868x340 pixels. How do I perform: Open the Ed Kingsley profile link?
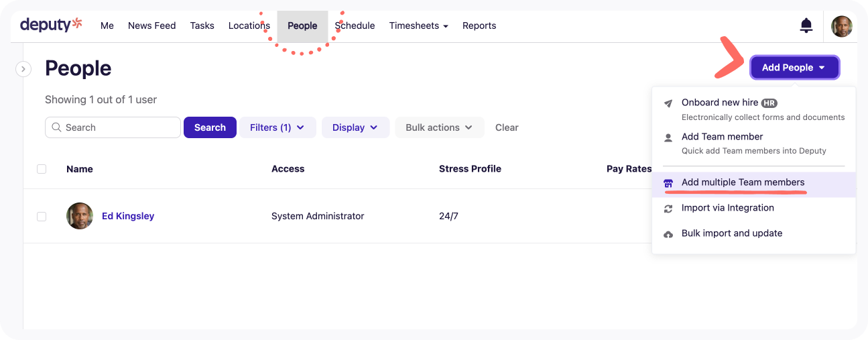coord(128,216)
